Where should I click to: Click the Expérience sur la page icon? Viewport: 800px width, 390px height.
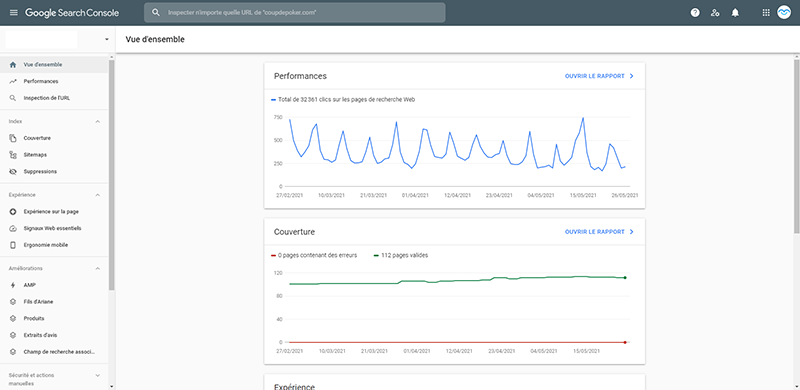[x=13, y=211]
